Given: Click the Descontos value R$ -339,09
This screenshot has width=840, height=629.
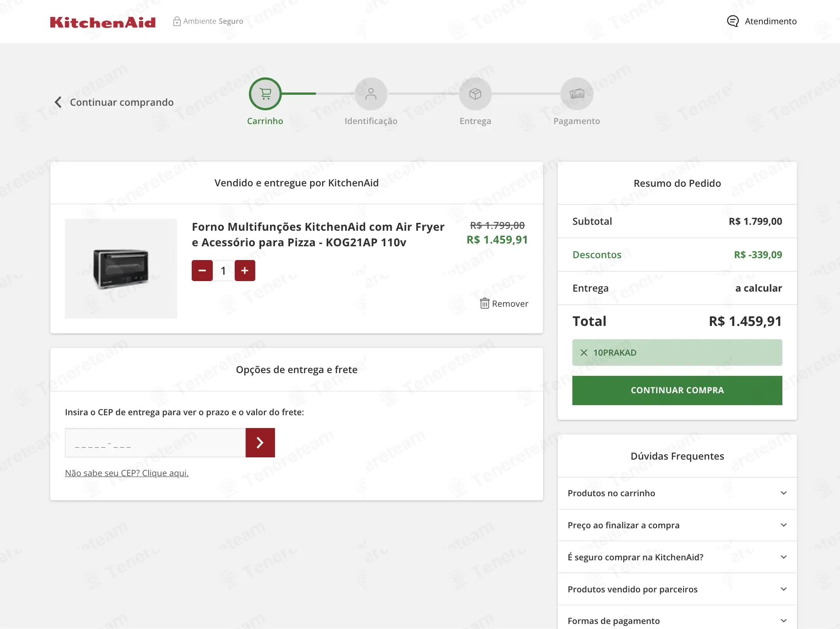Looking at the screenshot, I should (x=758, y=255).
